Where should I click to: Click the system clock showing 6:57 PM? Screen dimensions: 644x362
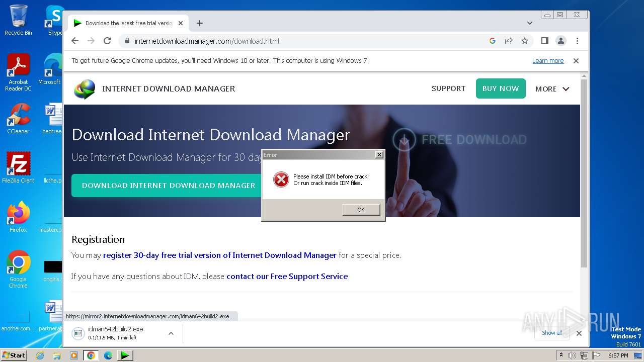pos(618,355)
